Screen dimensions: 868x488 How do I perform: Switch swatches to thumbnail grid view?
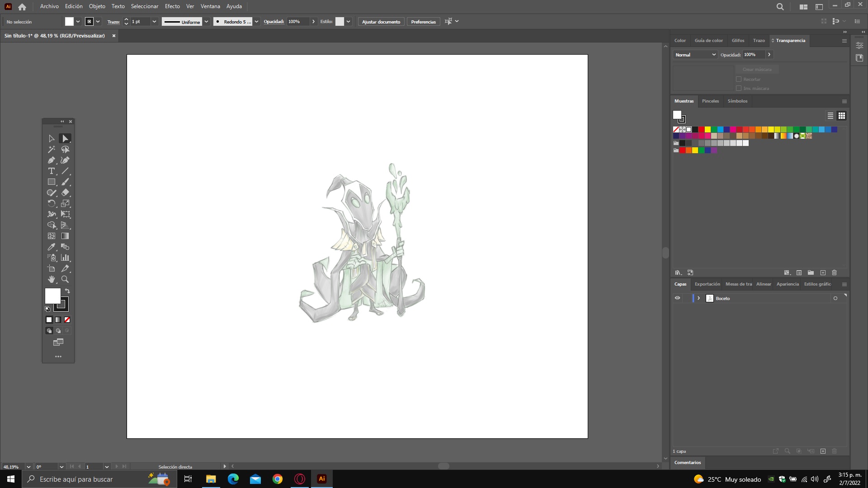click(841, 116)
